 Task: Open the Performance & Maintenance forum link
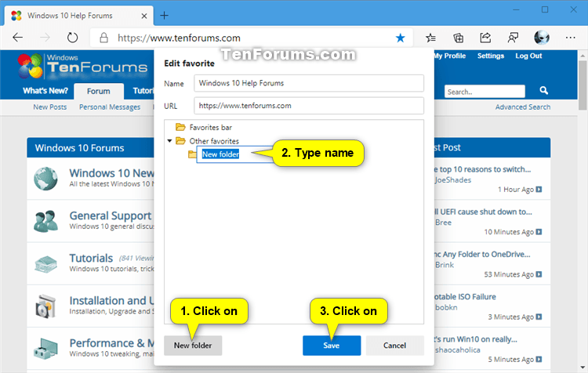pyautogui.click(x=111, y=343)
